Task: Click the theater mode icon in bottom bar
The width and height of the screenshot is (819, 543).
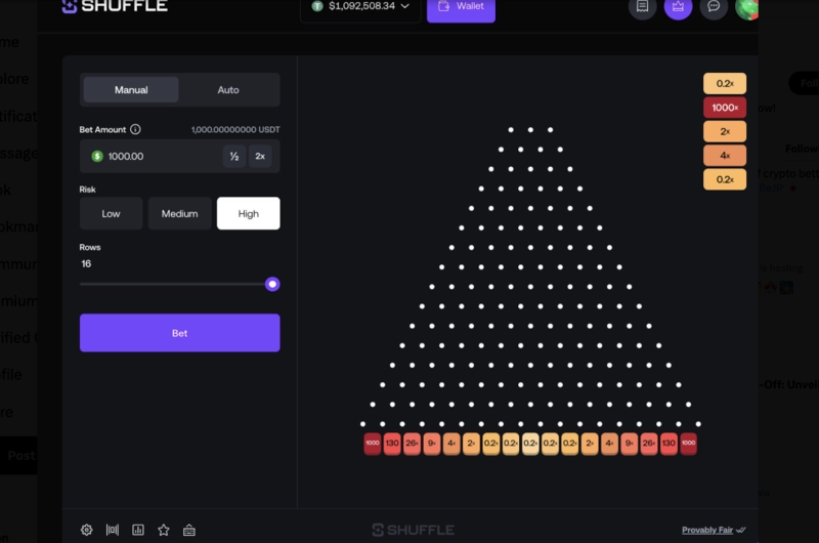Action: click(x=112, y=530)
